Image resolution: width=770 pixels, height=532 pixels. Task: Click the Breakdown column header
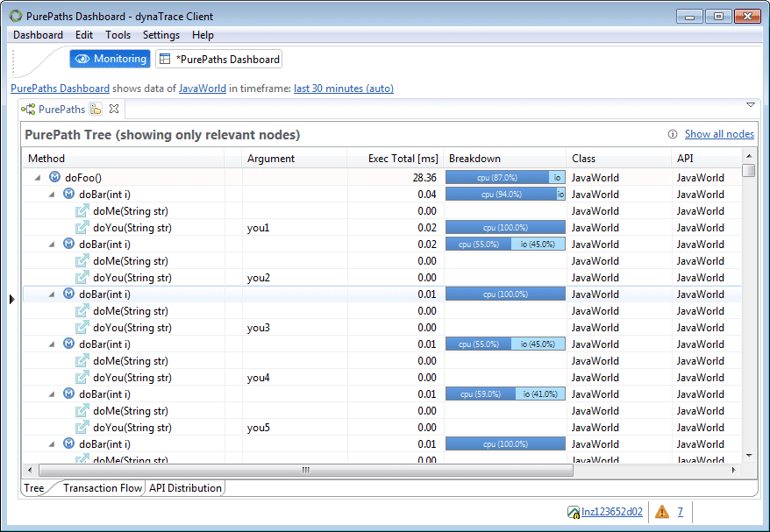click(504, 159)
